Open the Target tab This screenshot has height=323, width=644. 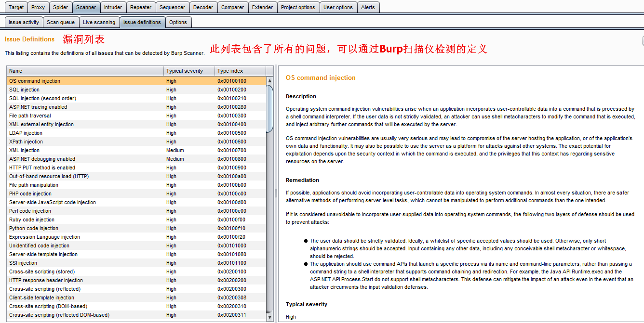[x=16, y=7]
